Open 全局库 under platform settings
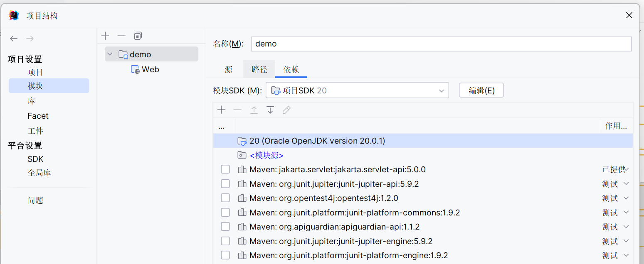 point(39,173)
